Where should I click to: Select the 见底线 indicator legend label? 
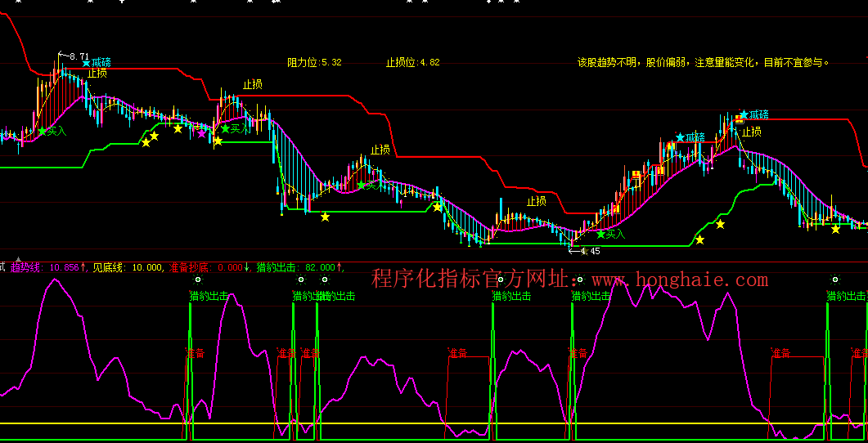coord(107,267)
